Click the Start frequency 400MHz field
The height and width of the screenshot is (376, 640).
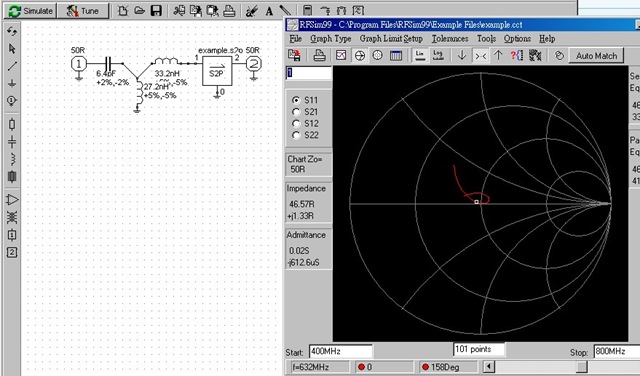[x=340, y=351]
